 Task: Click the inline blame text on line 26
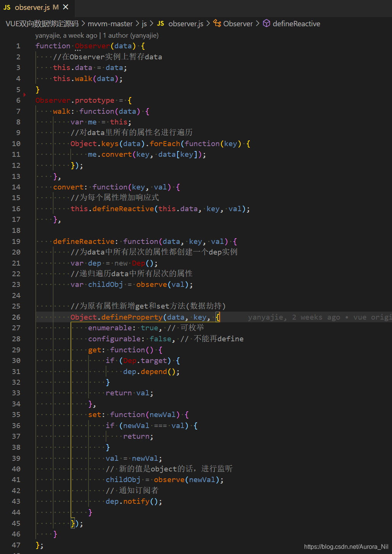click(320, 317)
